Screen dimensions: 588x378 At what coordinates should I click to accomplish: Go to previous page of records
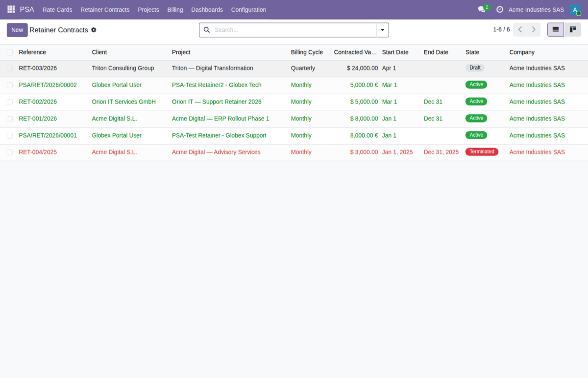[520, 29]
